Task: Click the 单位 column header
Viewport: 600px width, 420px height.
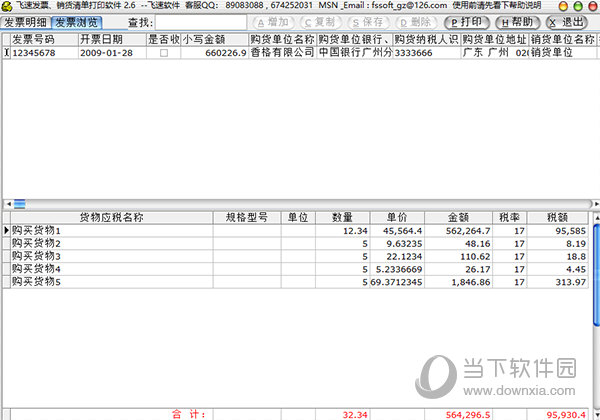Action: coord(298,218)
